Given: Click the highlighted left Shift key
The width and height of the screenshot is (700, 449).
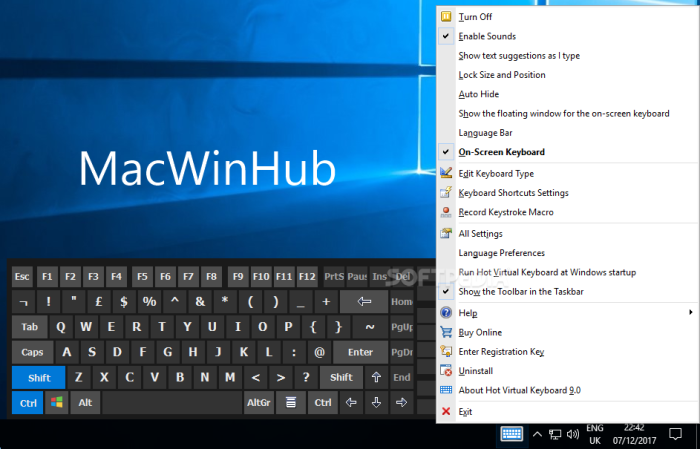Looking at the screenshot, I should coord(39,378).
